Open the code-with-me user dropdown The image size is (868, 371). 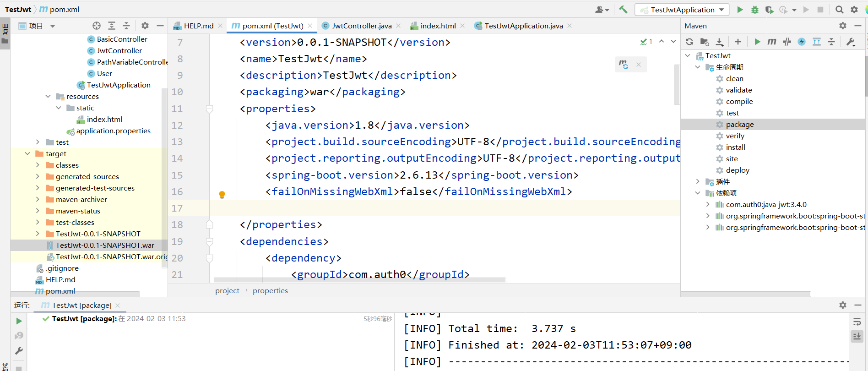point(602,10)
